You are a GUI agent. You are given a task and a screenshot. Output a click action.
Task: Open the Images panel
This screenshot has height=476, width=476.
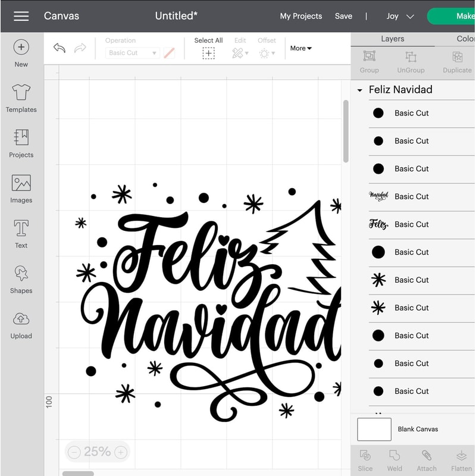[x=21, y=188]
